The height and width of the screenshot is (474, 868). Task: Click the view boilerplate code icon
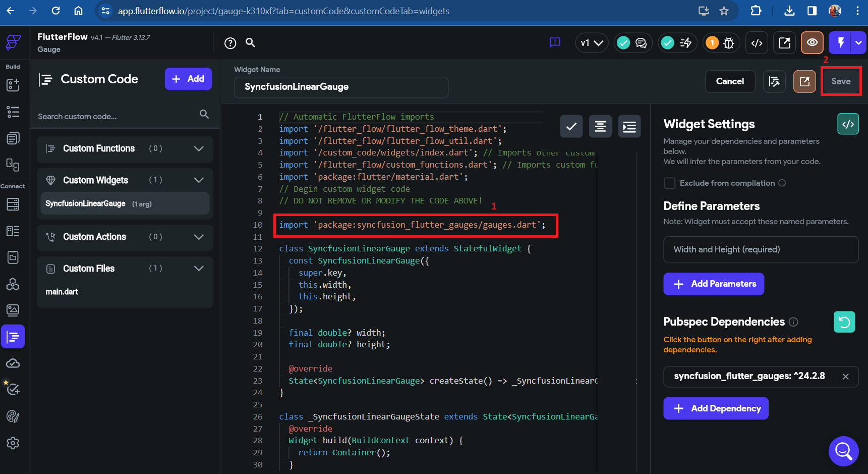pyautogui.click(x=848, y=124)
